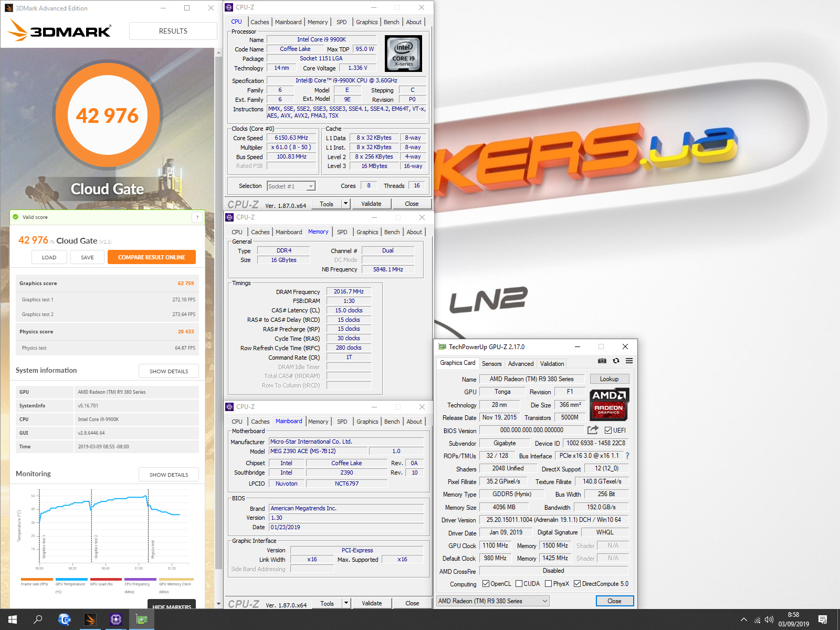
Task: Switch to the Validation tab in GPU-Z
Action: pyautogui.click(x=552, y=363)
